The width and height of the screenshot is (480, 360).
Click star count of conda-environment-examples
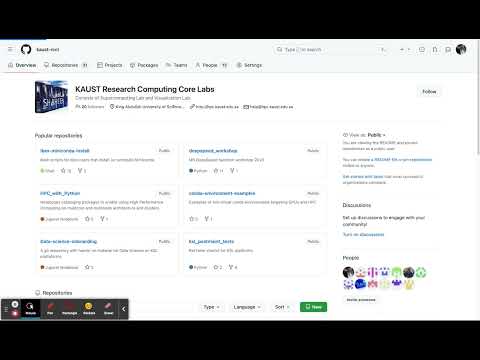194,219
